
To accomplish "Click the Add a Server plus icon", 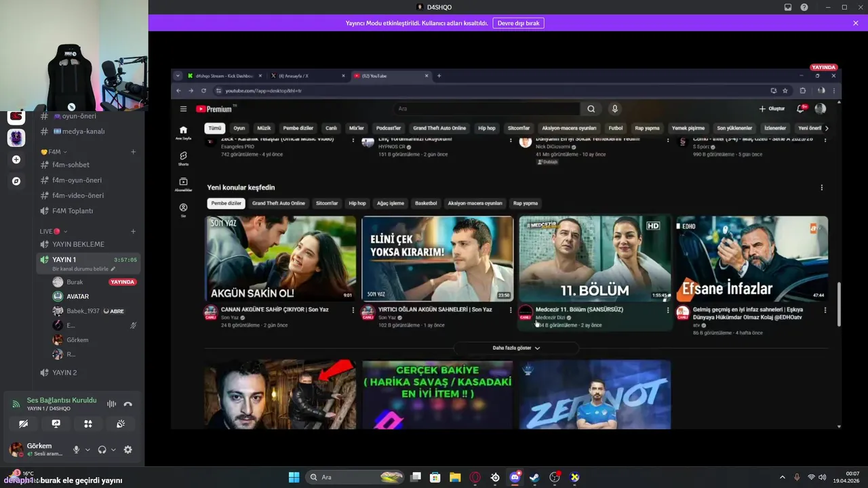I will 16,160.
